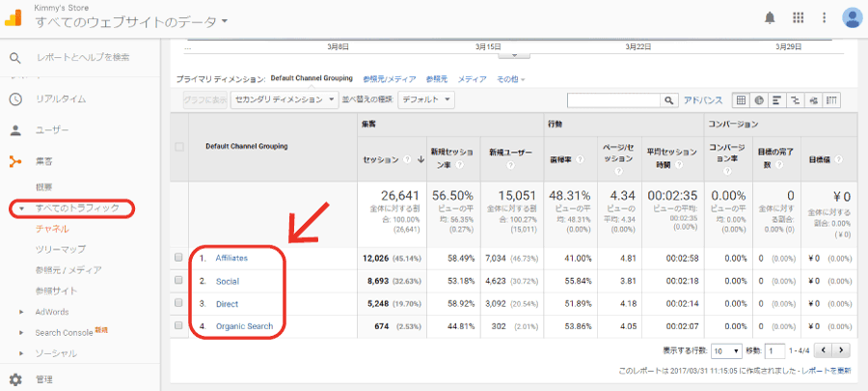The height and width of the screenshot is (391, 868).
Task: Check the Organic Search row checkbox
Action: (x=178, y=325)
